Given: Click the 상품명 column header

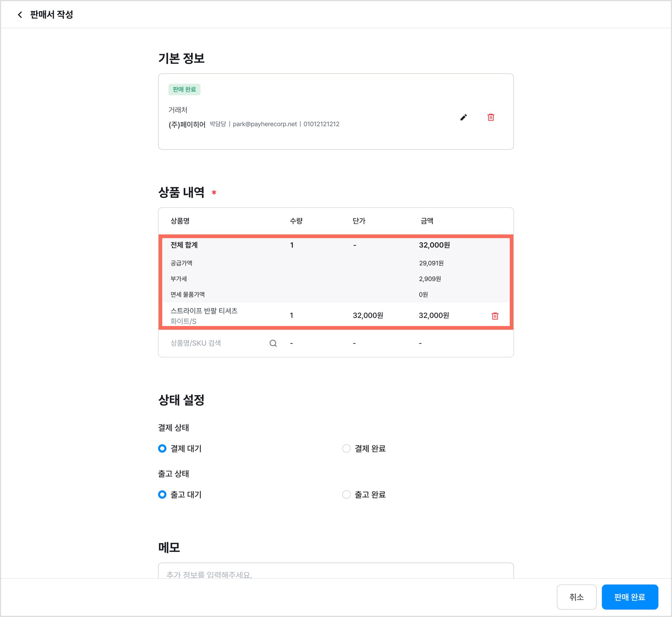Looking at the screenshot, I should 180,221.
